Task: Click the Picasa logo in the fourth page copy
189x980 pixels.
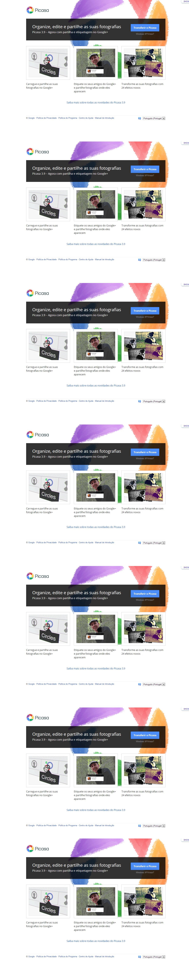Action: pos(38,435)
